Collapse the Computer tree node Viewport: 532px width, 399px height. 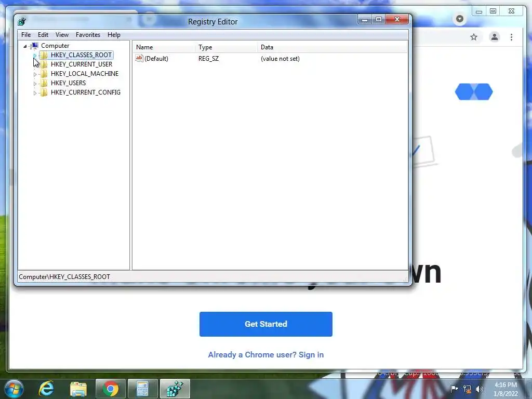click(x=25, y=46)
